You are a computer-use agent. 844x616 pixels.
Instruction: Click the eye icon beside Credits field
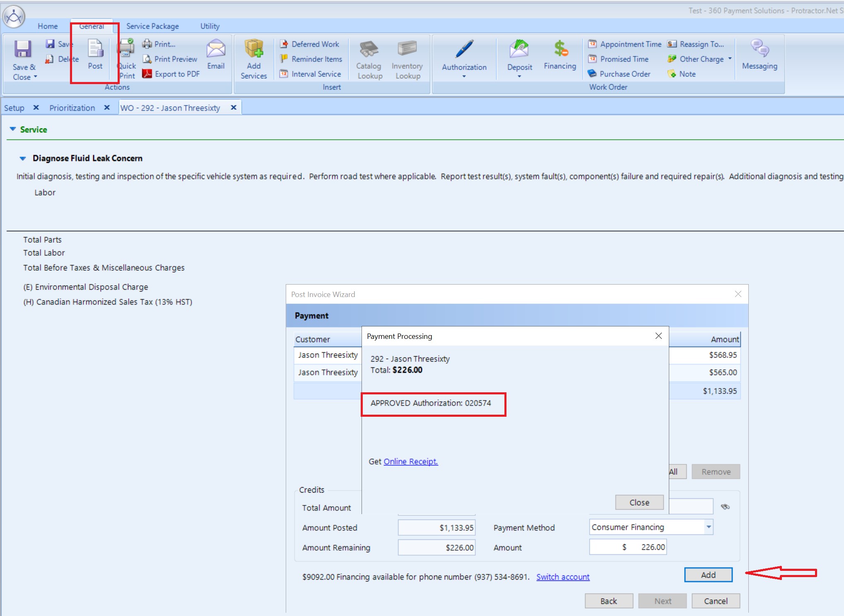tap(725, 507)
